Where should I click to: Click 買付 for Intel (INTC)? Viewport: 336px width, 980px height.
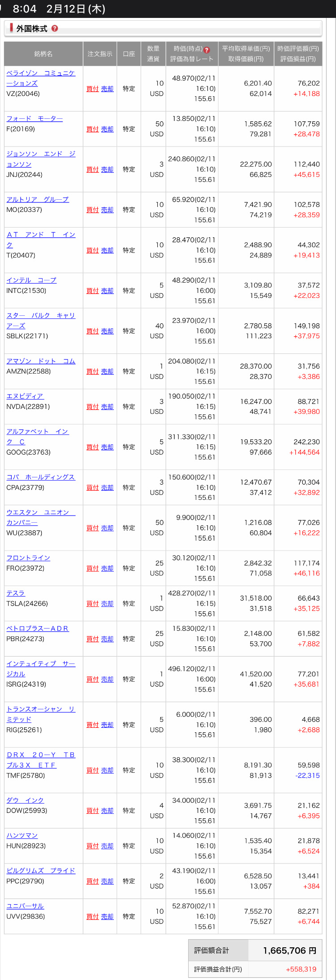pos(92,291)
